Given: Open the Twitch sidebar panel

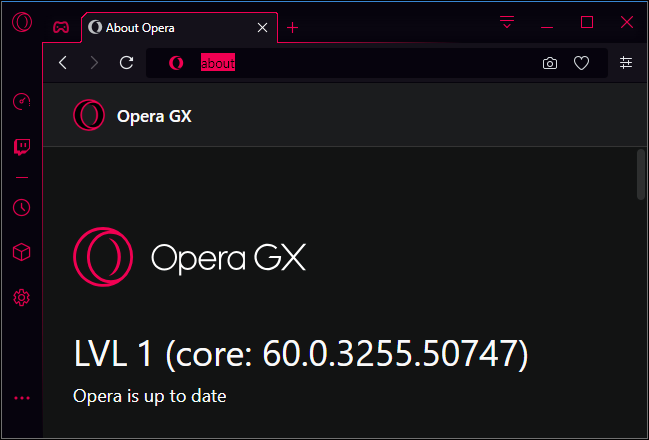Looking at the screenshot, I should click(x=21, y=147).
